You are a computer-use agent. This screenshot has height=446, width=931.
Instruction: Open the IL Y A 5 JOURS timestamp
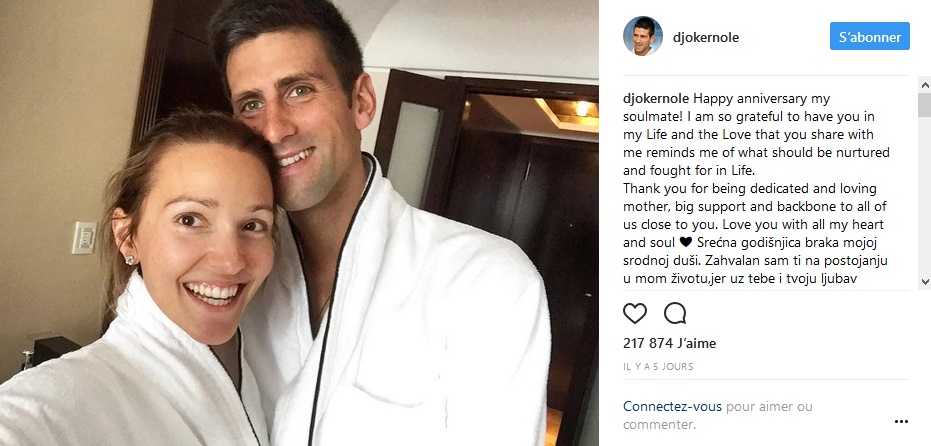tap(658, 367)
